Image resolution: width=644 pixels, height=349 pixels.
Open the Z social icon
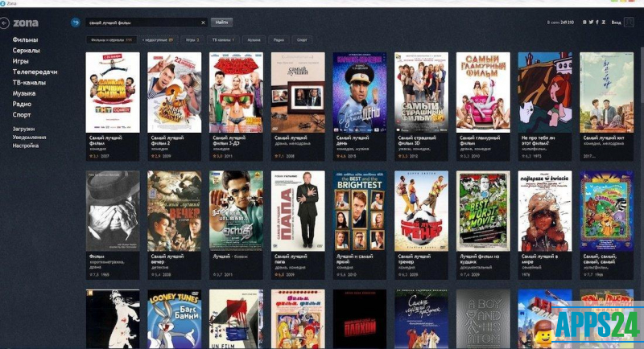click(x=603, y=23)
